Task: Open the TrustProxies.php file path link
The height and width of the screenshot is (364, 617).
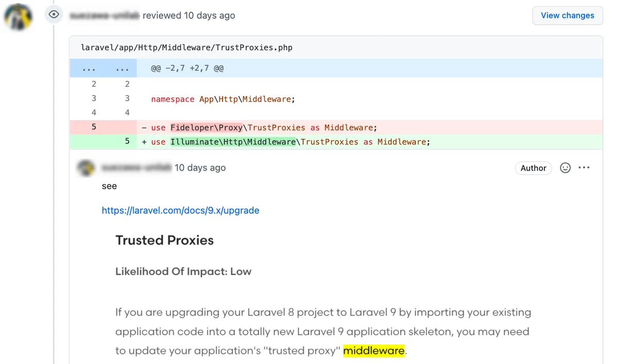Action: pos(187,47)
